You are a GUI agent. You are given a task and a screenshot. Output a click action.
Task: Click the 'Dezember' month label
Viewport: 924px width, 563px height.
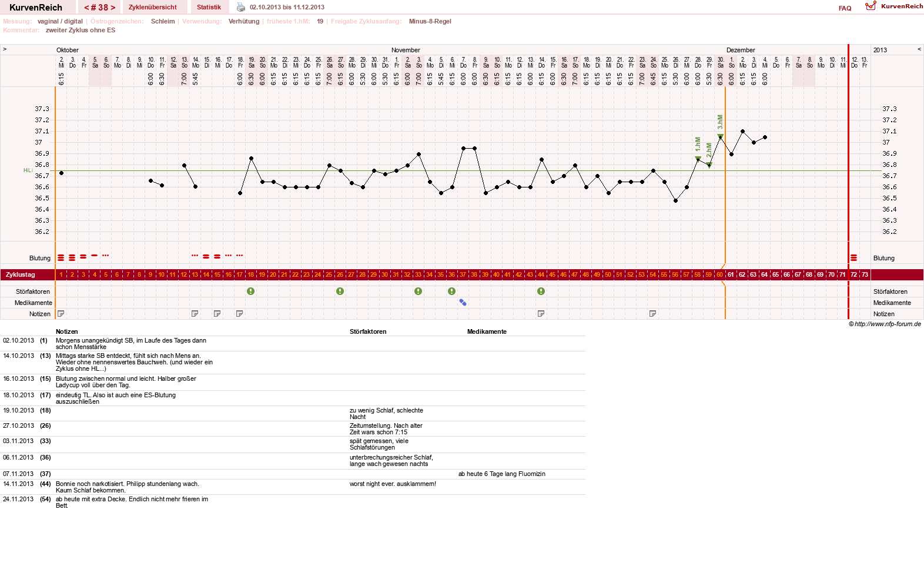741,50
